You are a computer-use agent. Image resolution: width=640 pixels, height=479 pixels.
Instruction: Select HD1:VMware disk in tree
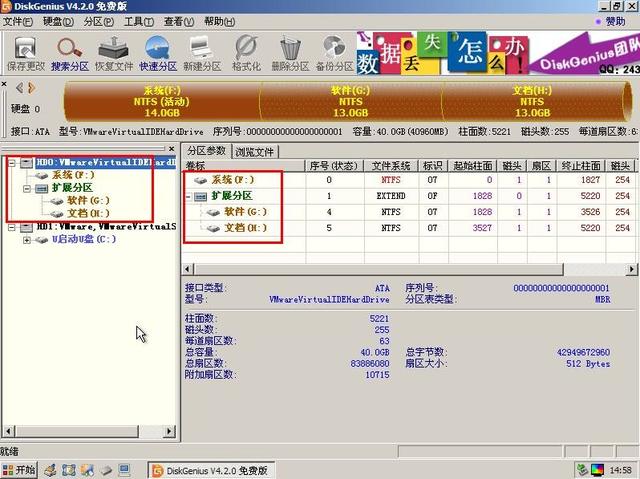click(x=106, y=226)
